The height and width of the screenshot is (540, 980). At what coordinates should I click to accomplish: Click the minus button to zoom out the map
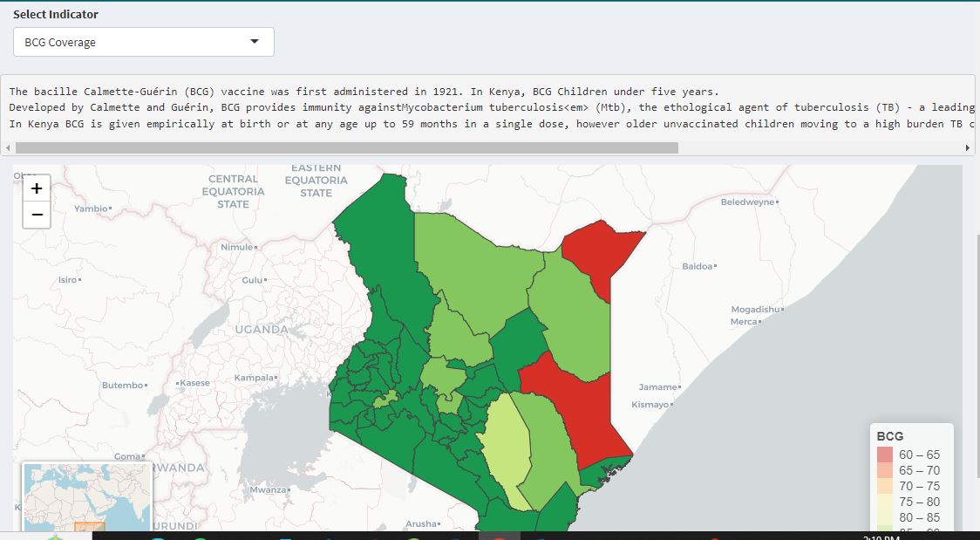pyautogui.click(x=36, y=214)
